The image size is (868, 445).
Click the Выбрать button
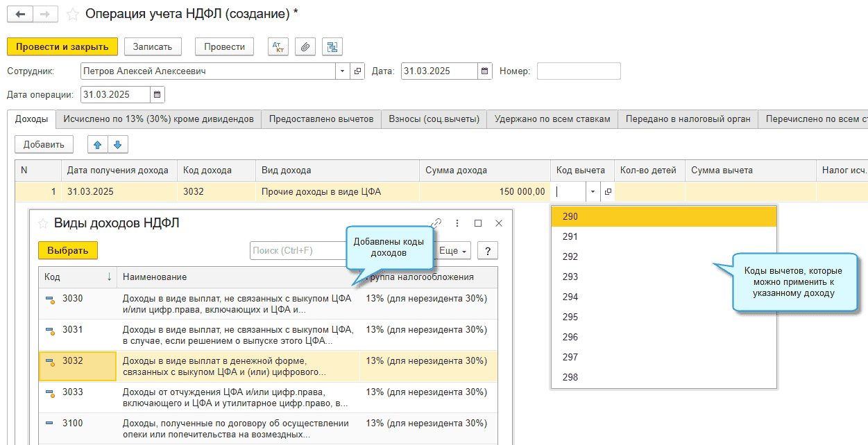[68, 250]
